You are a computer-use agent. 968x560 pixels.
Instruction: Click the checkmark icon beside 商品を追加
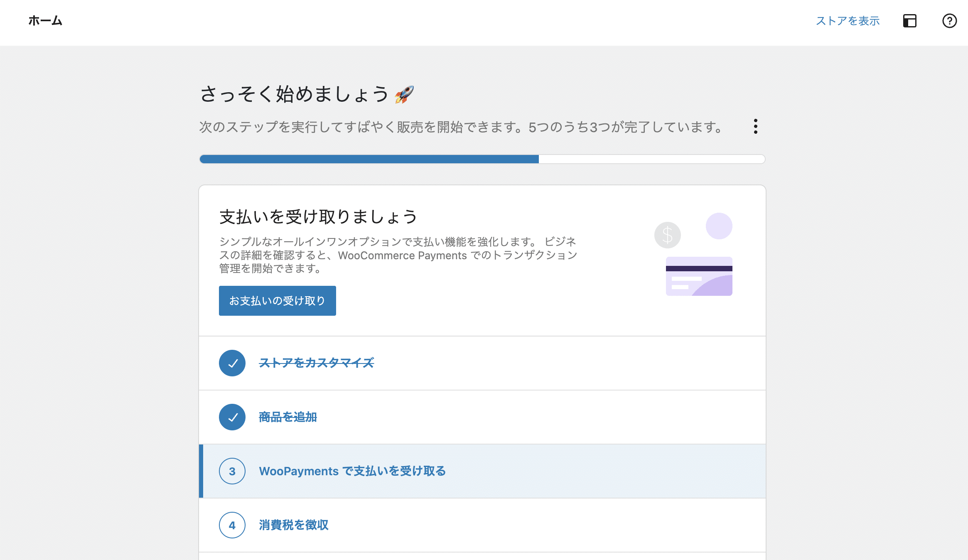tap(232, 417)
